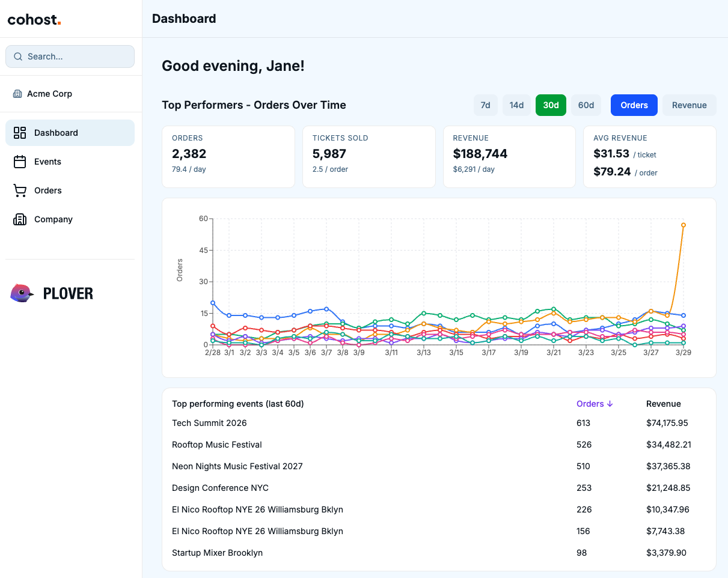
Task: Open the El Nico row with 226 orders
Action: [439, 510]
